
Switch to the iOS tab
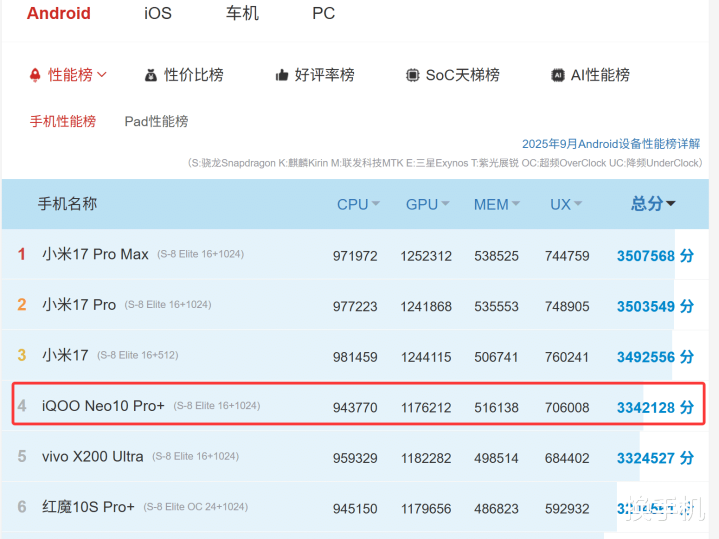(158, 13)
